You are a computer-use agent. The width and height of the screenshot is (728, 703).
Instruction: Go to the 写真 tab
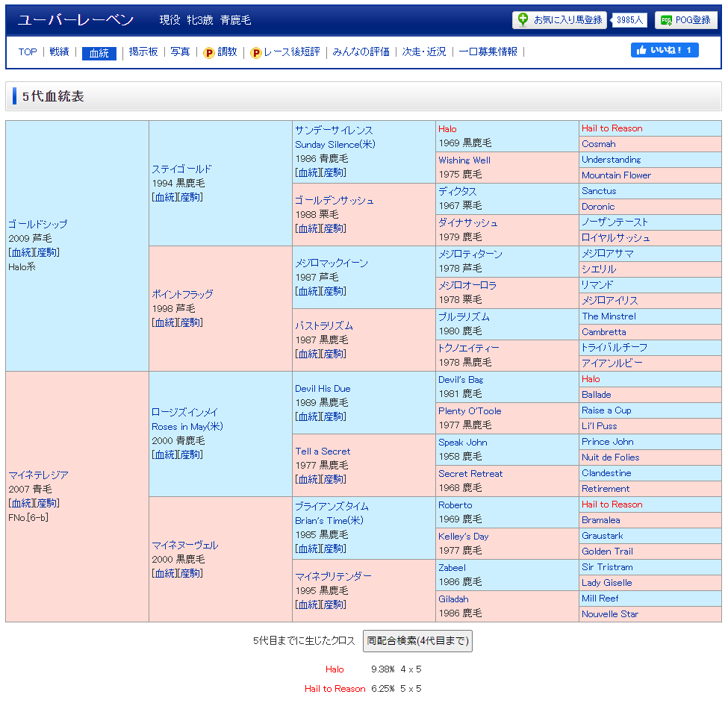(180, 52)
